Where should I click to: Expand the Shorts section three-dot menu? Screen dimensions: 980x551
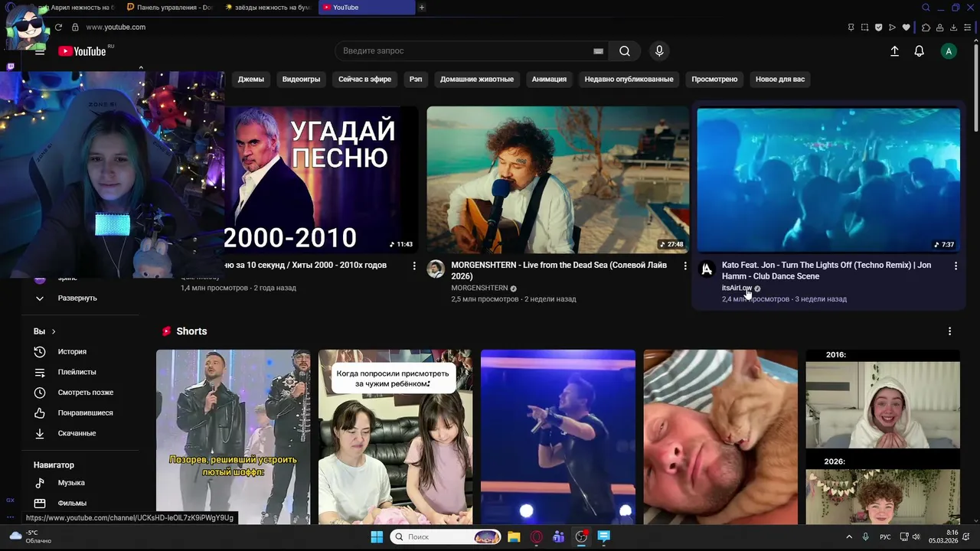pyautogui.click(x=949, y=331)
